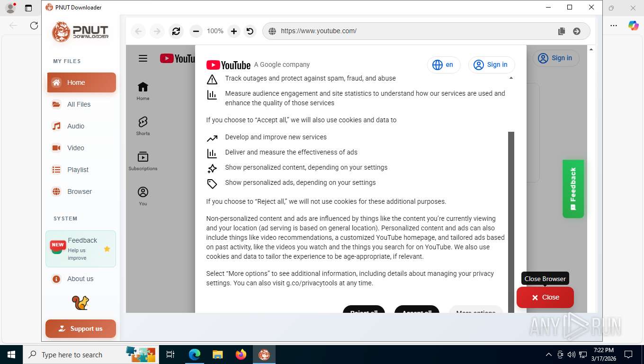Click the PNUT Downloader logo
The height and width of the screenshot is (364, 644).
80,32
